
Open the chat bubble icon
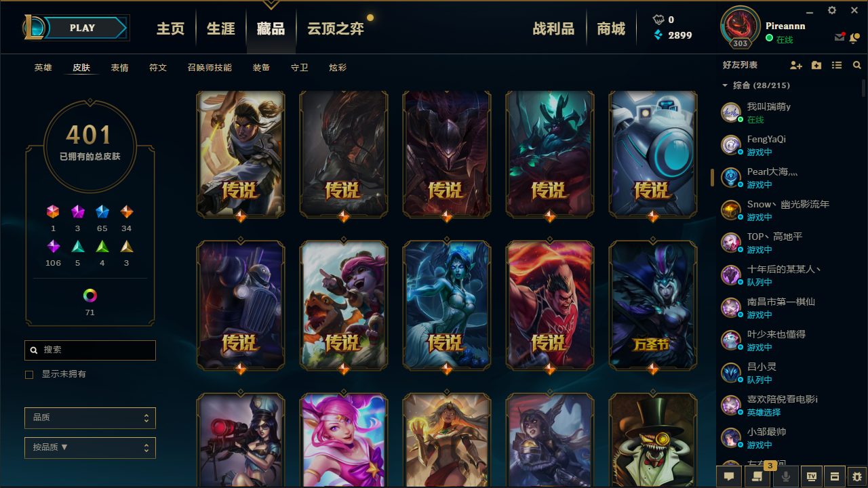click(x=729, y=476)
